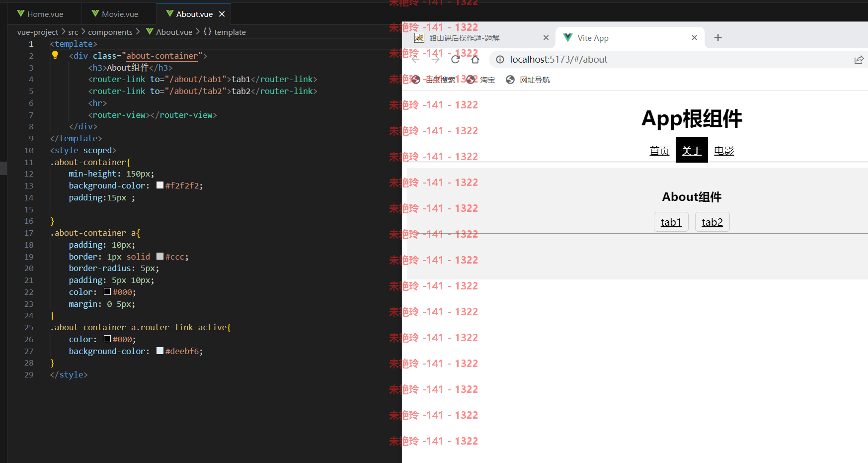This screenshot has height=463, width=868.
Task: Close the 路由课后操作题-题解 browser tab
Action: [x=546, y=38]
